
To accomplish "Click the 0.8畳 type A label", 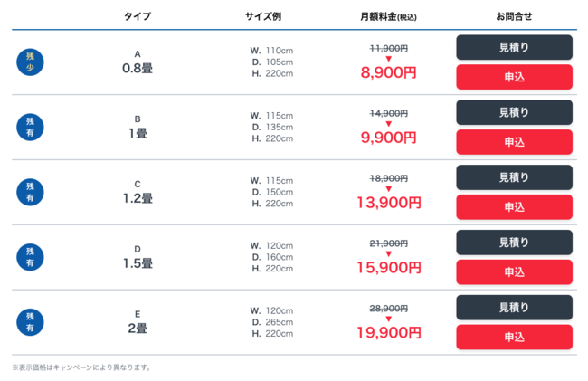I will click(138, 68).
